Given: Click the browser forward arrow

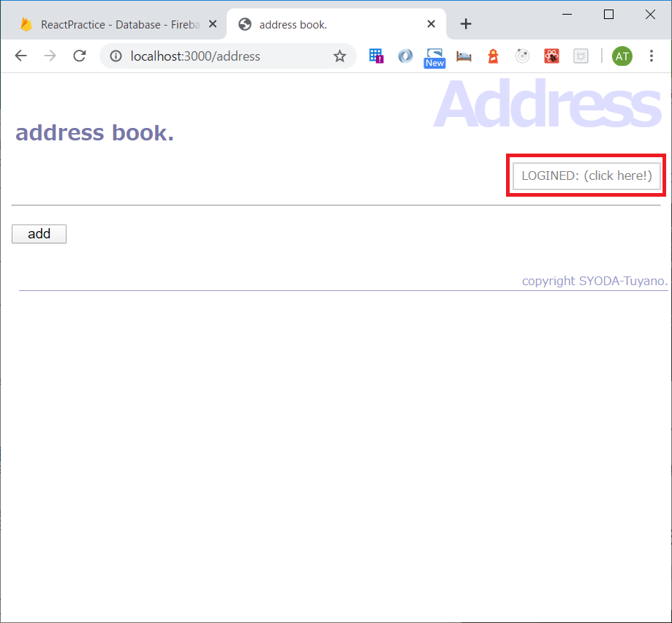Looking at the screenshot, I should click(50, 56).
